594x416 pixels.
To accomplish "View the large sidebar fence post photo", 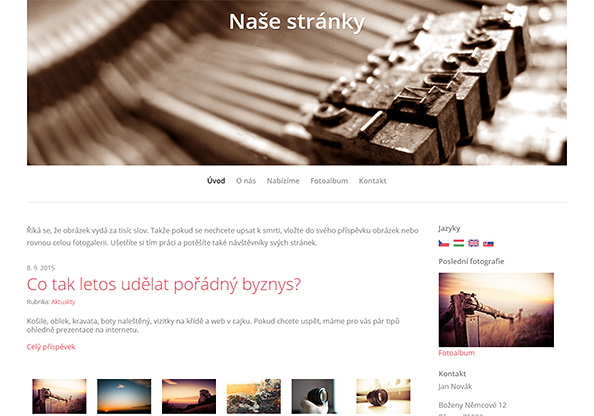I will [x=496, y=310].
